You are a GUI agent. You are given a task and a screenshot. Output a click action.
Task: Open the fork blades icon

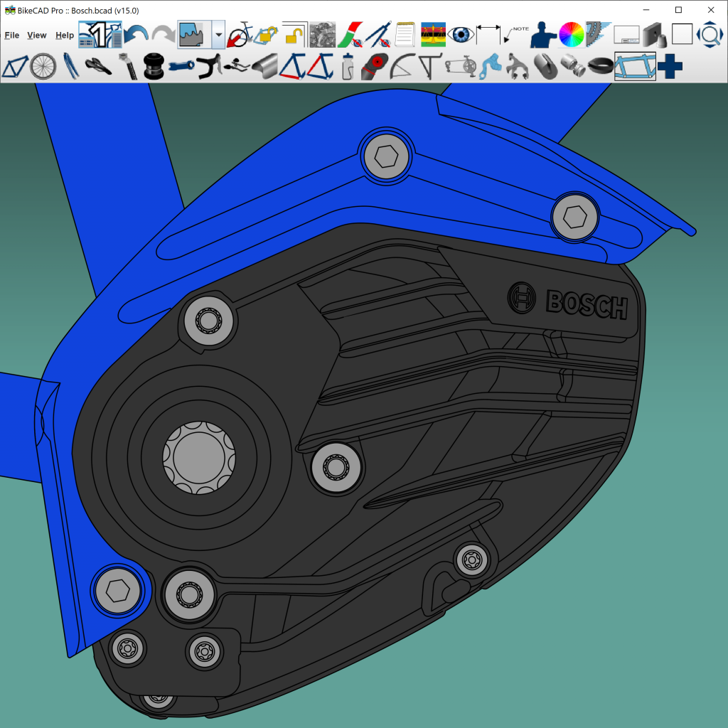point(71,67)
